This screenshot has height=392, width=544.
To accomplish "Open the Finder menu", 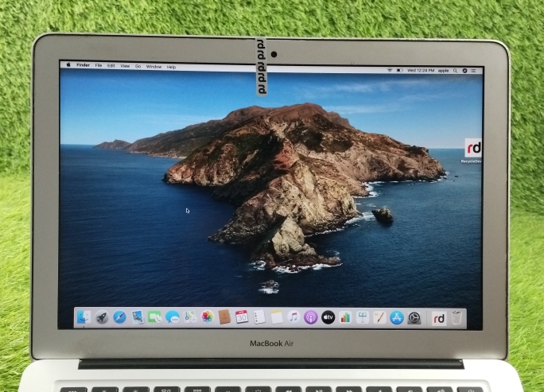I will [x=83, y=65].
